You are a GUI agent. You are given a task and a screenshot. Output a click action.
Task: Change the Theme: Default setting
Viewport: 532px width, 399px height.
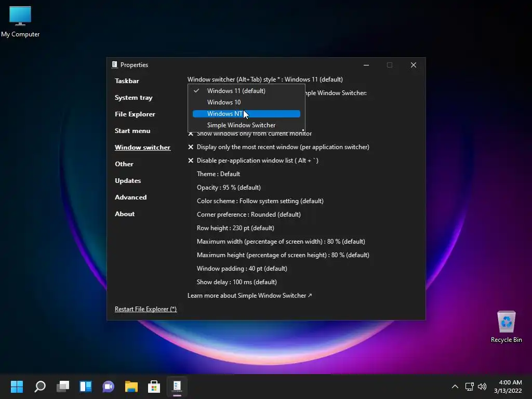(x=218, y=174)
